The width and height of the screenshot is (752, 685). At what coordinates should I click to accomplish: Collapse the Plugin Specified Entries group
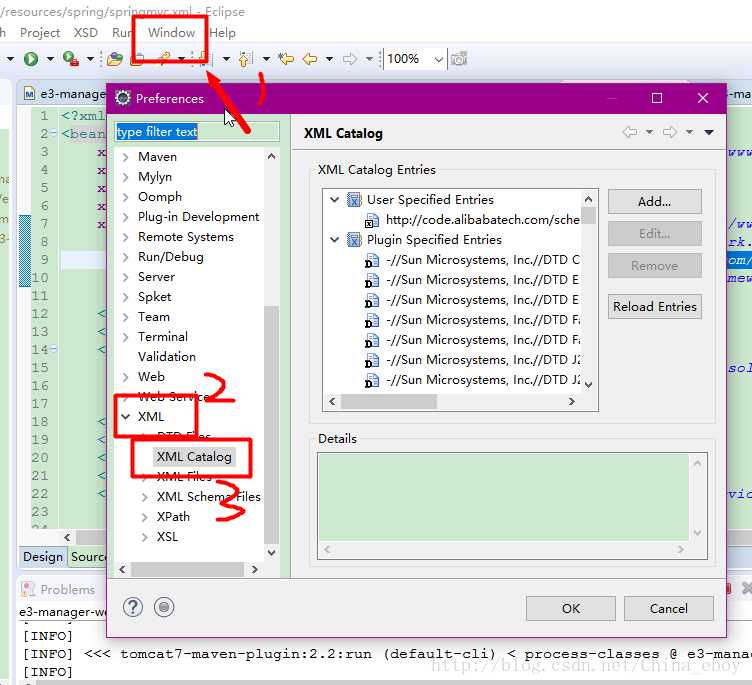(x=335, y=239)
